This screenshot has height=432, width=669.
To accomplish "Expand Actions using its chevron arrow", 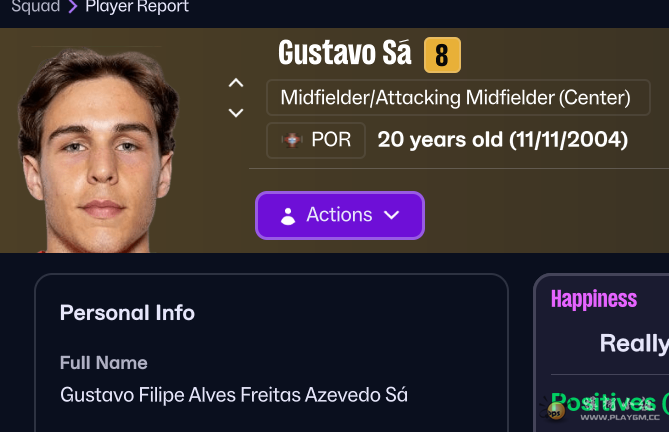I will [392, 215].
